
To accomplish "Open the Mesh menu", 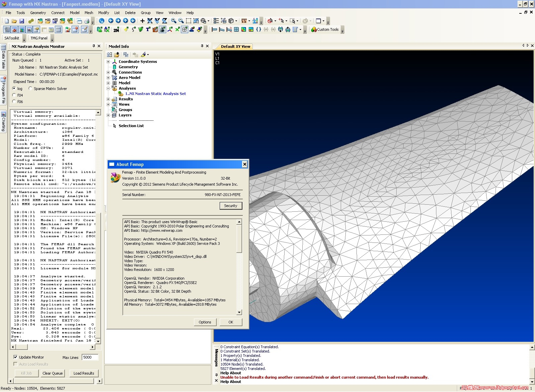I will click(x=89, y=13).
